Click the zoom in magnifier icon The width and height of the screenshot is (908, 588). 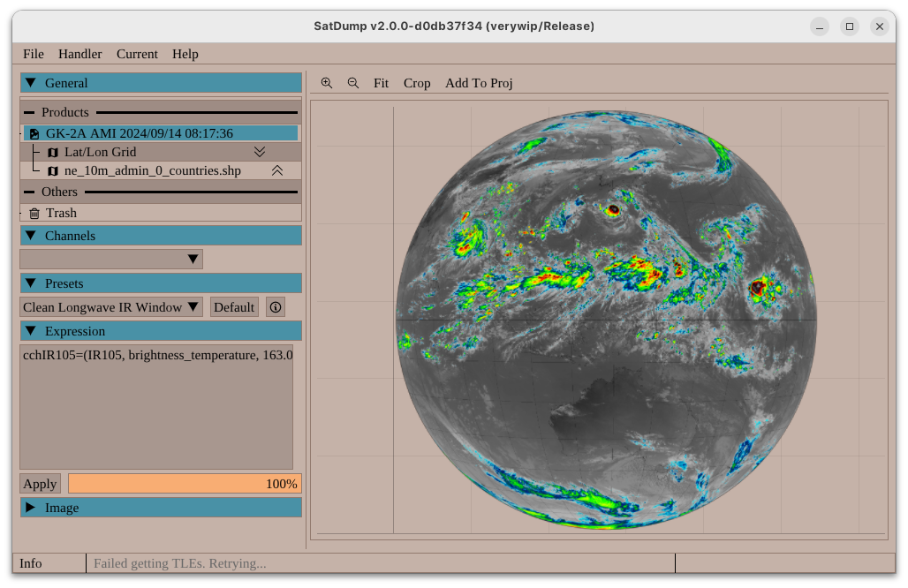[327, 83]
